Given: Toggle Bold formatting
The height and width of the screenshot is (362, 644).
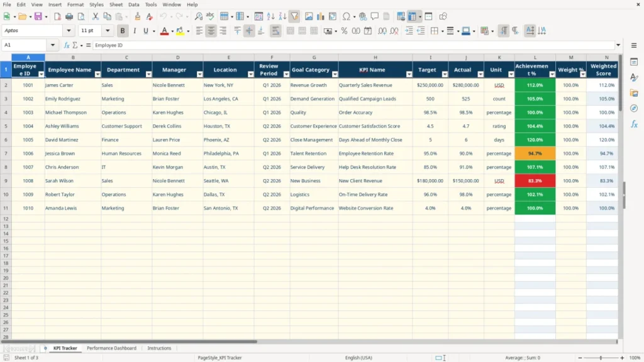Looking at the screenshot, I should [123, 31].
